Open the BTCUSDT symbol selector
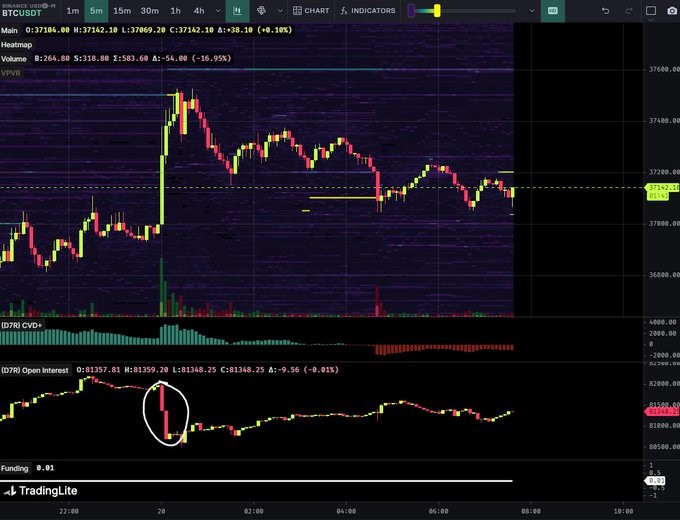 [28, 10]
